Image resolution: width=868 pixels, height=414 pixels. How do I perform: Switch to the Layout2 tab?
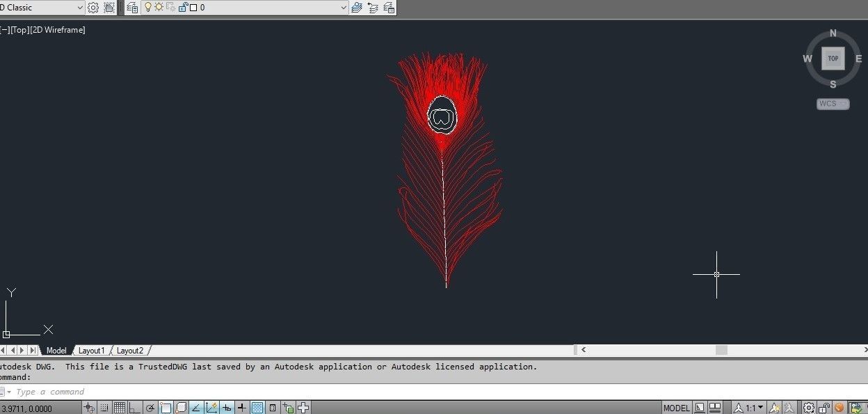point(129,351)
